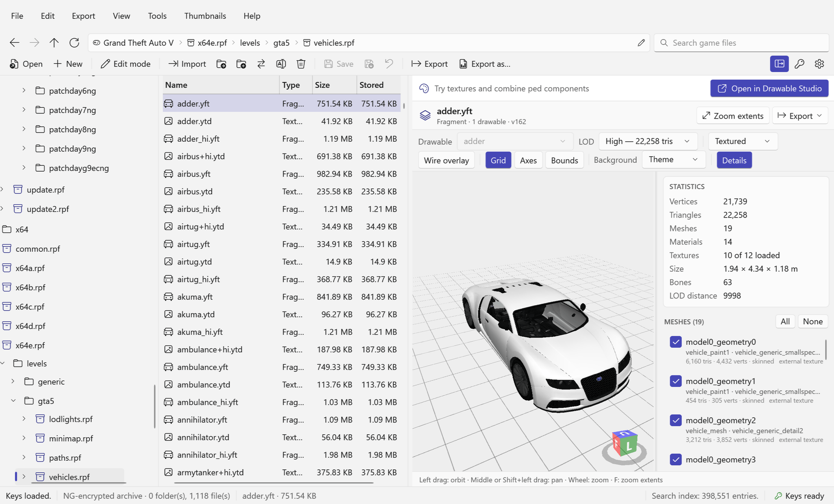Screen dimensions: 834x504
Task: Open the File menu
Action: click(17, 16)
